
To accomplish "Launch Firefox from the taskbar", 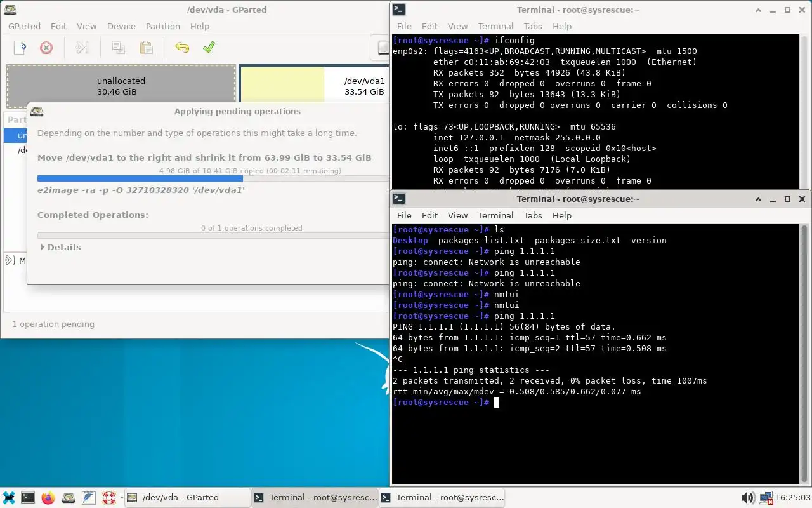I will point(48,498).
